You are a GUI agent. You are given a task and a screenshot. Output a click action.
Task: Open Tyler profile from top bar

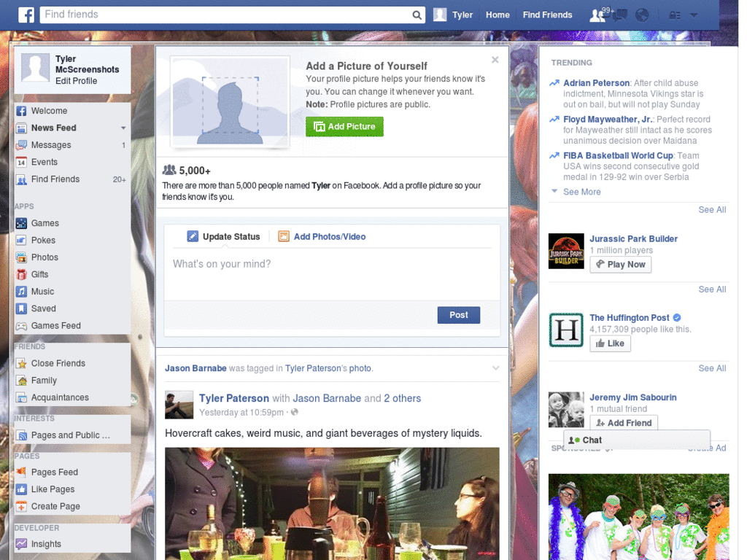tap(453, 15)
